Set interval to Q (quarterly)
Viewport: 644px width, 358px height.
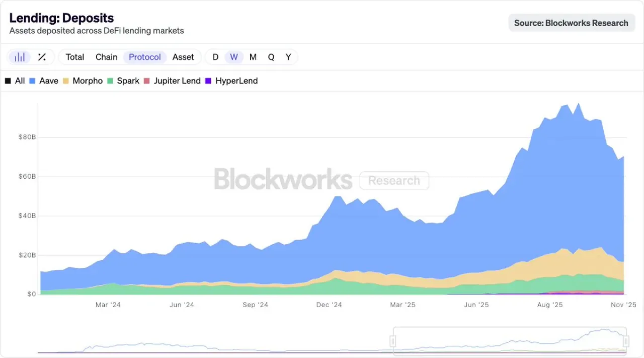click(x=271, y=57)
